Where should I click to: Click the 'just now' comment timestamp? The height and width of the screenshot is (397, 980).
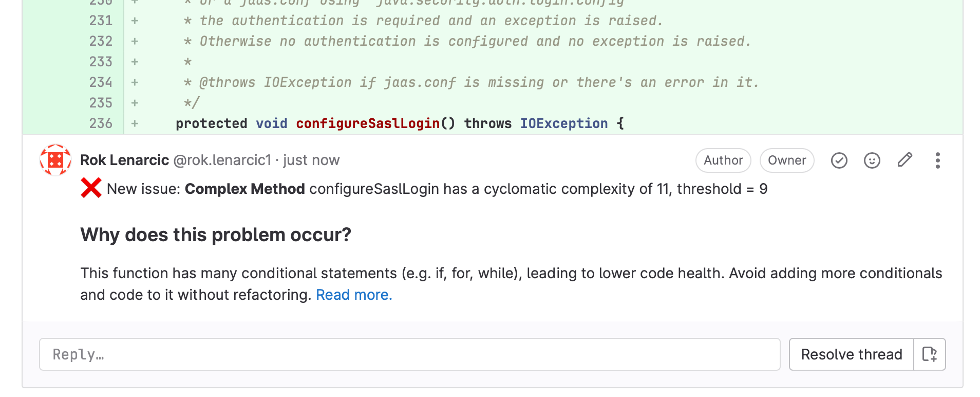(x=311, y=160)
